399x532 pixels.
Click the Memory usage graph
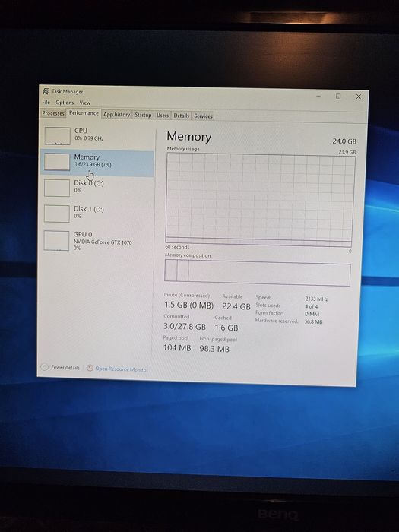pos(260,199)
